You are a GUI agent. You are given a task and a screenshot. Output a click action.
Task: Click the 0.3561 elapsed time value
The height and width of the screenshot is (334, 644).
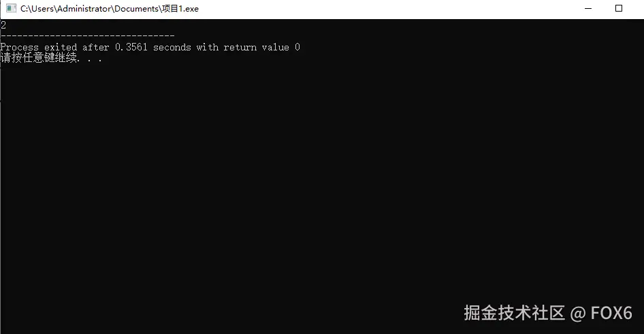click(x=131, y=47)
